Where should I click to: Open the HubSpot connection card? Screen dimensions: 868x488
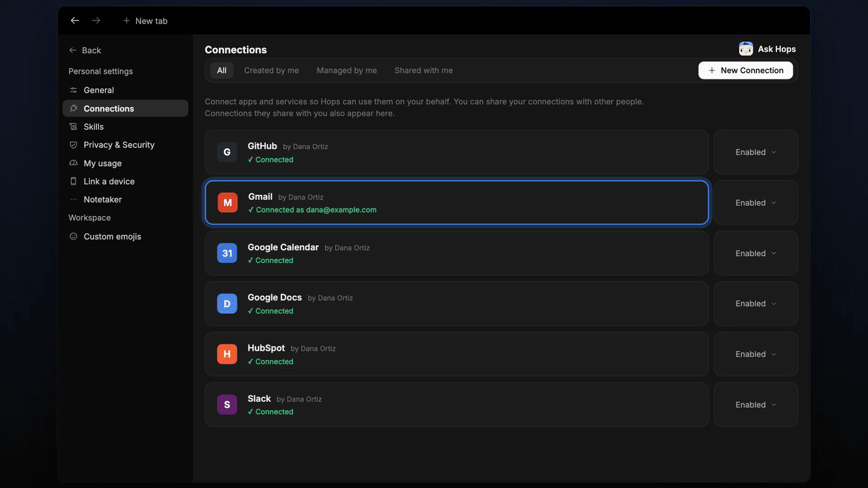[456, 354]
